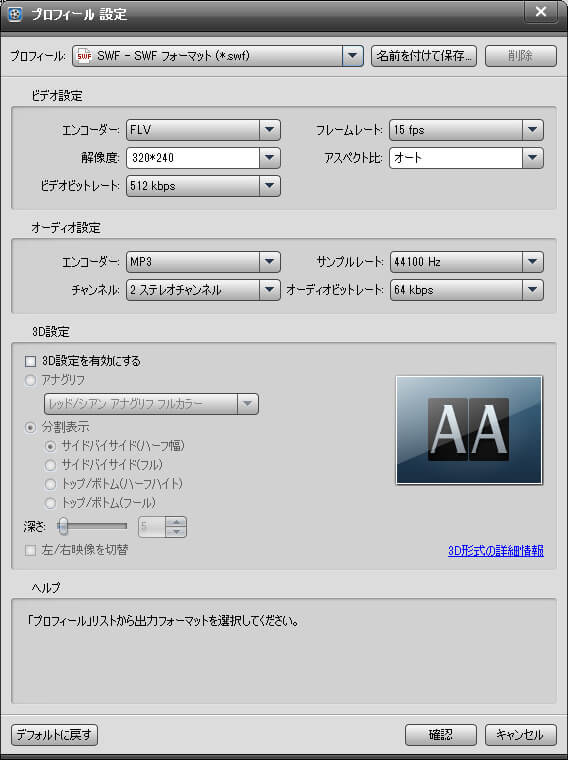Open the プロフィール dropdown arrow
This screenshot has width=568, height=760.
click(x=352, y=56)
